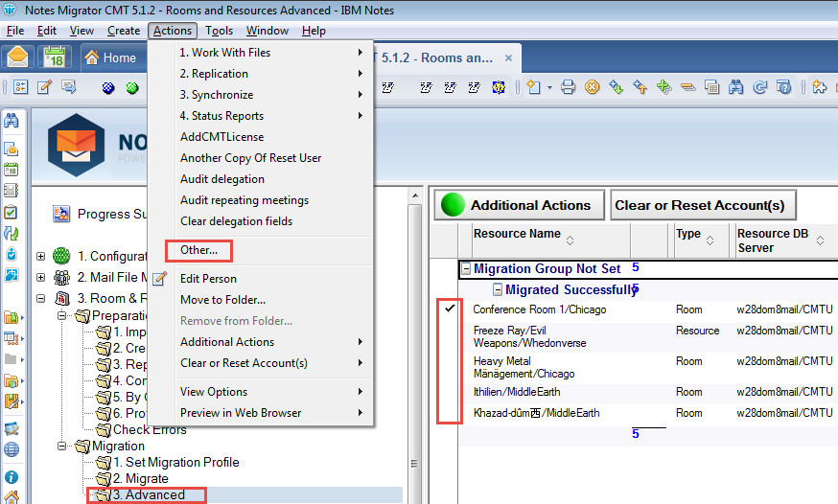
Task: Sort by Type column arrows
Action: (x=710, y=240)
